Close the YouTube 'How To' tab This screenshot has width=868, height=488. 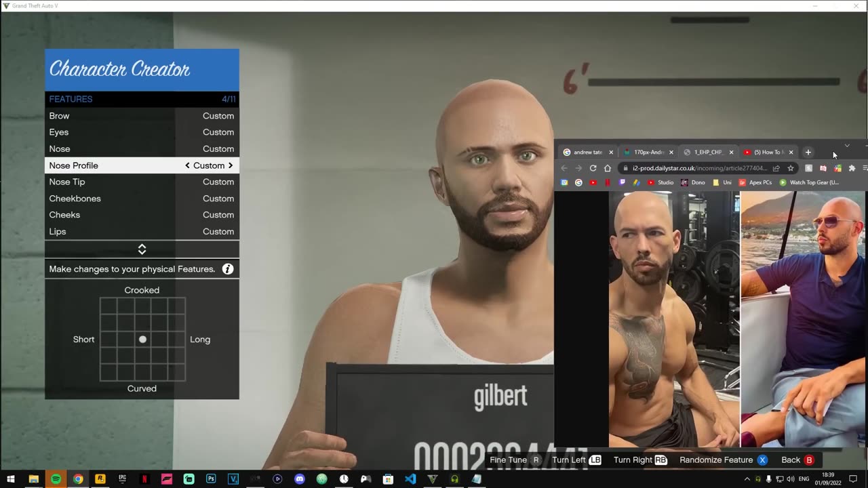pos(791,152)
